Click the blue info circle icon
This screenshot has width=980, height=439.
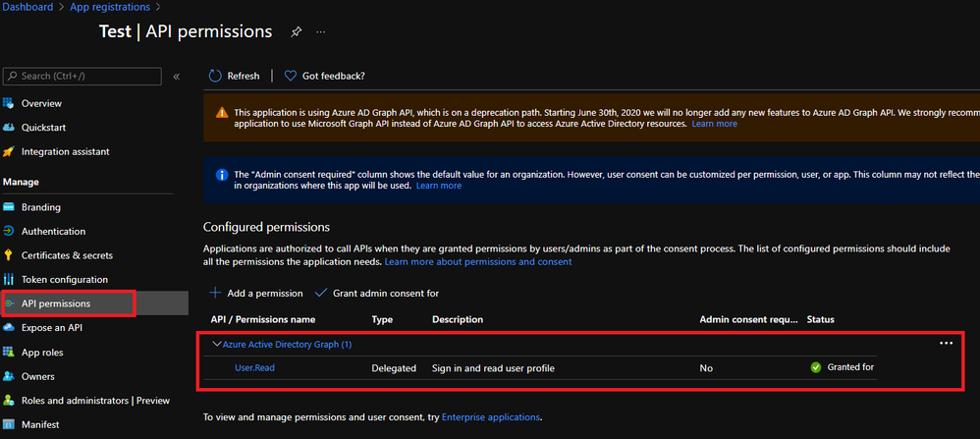(x=222, y=175)
